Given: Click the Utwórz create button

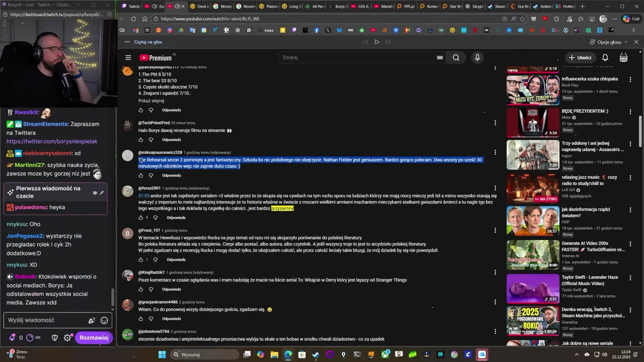Looking at the screenshot, I should coord(581,57).
